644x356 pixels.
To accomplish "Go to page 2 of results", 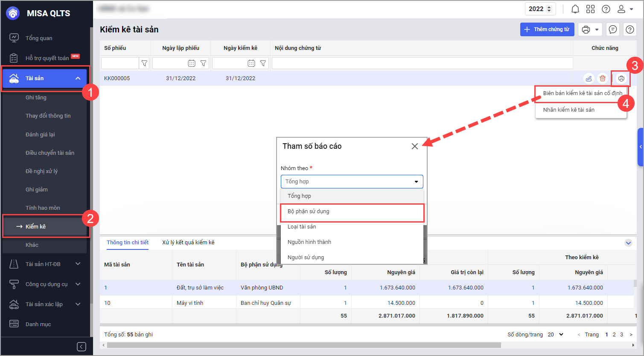I will [614, 334].
